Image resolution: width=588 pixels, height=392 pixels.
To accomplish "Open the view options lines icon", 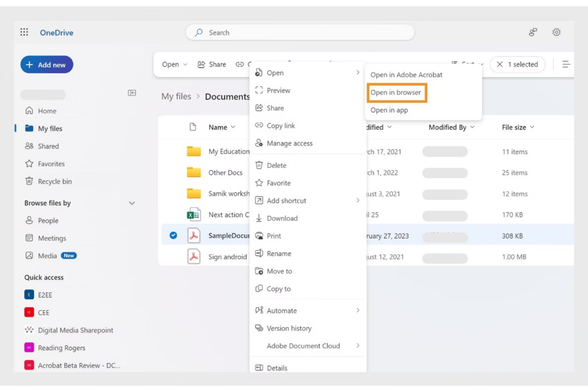I will click(x=566, y=64).
